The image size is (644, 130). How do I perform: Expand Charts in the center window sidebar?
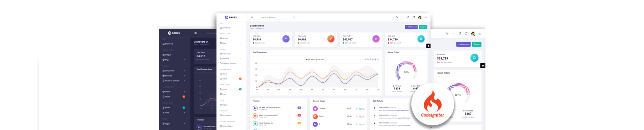[x=230, y=74]
